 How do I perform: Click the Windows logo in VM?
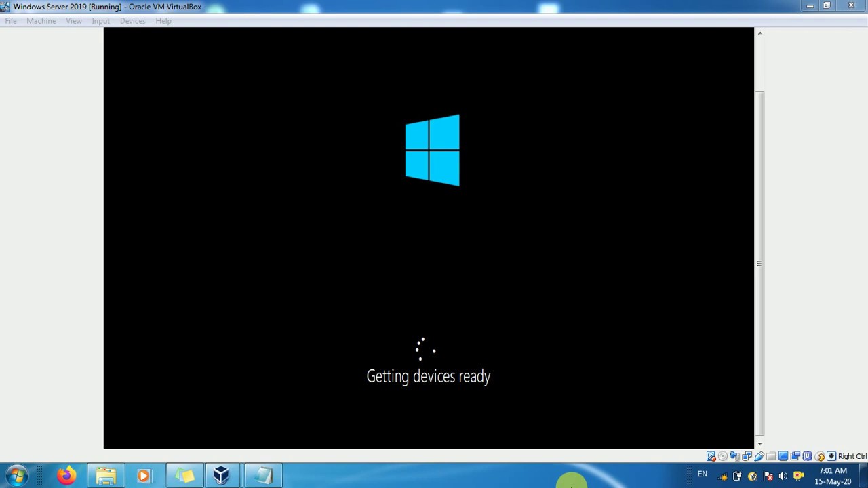point(432,150)
